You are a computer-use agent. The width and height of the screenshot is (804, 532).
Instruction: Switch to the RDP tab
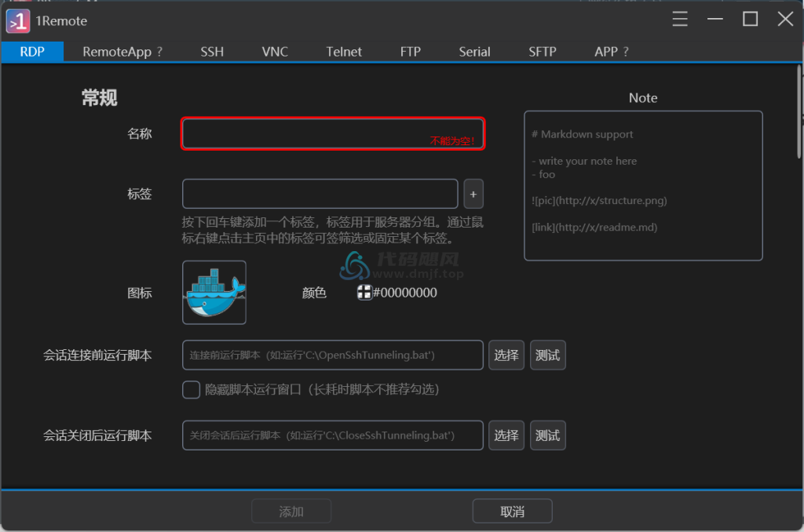(32, 52)
